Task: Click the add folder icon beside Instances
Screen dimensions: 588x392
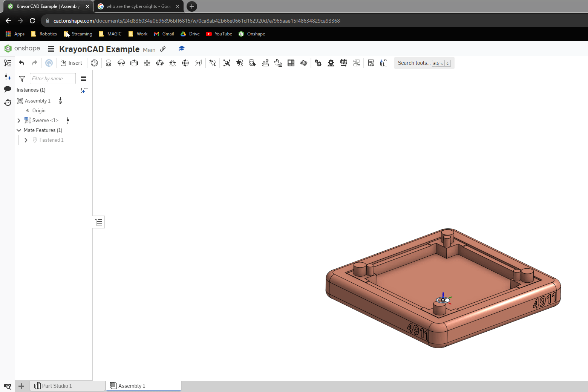Action: [85, 90]
